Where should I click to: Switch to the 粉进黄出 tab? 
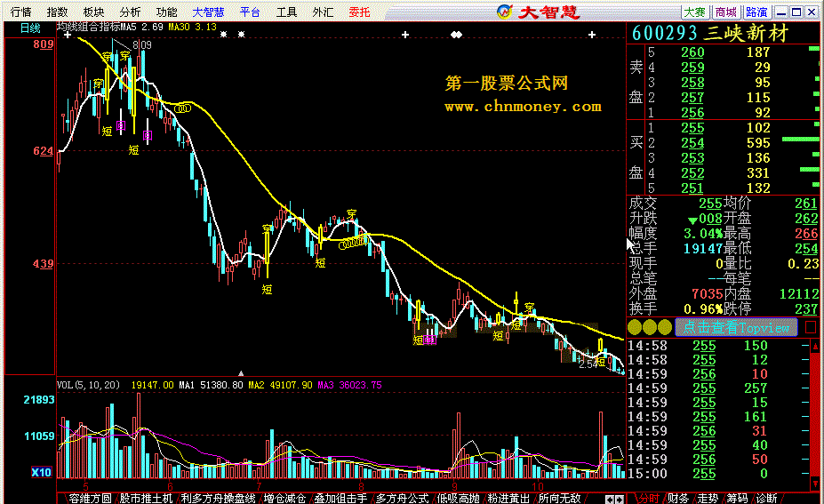click(508, 498)
